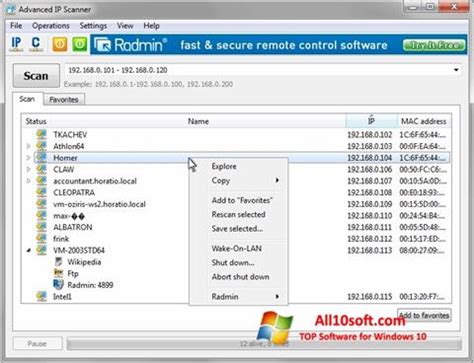
Task: Click the Pause button
Action: click(x=37, y=343)
